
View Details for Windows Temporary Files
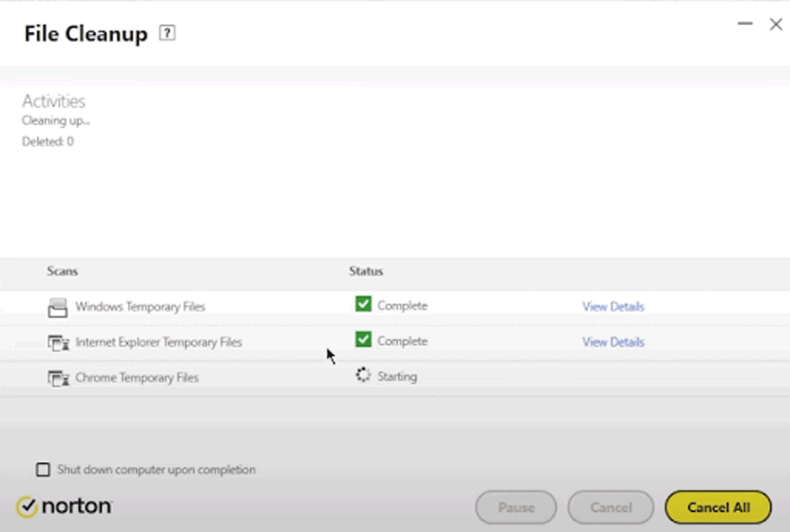coord(613,306)
